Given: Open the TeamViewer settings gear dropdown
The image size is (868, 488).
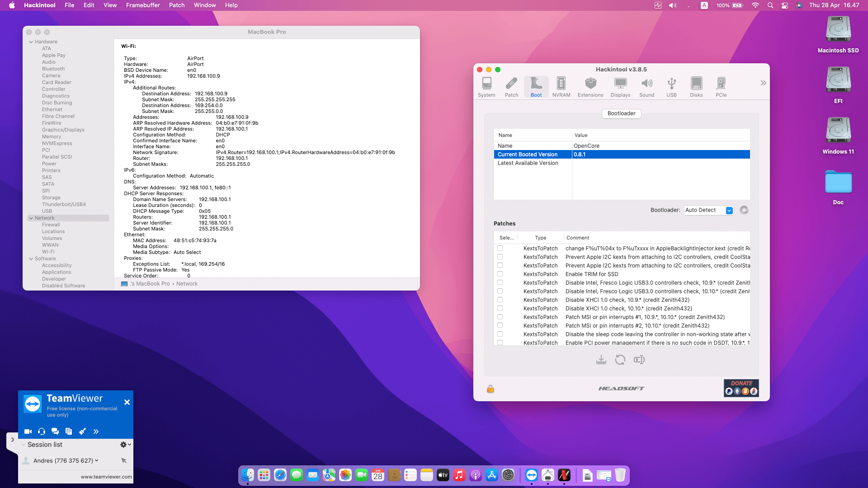Looking at the screenshot, I should pos(126,445).
